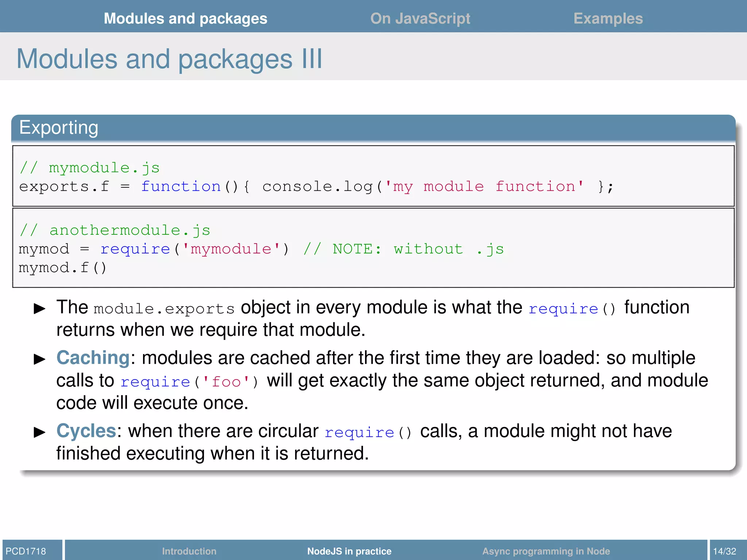The height and width of the screenshot is (560, 747).
Task: Click the '// NOTE: without .js' comment
Action: (x=403, y=249)
